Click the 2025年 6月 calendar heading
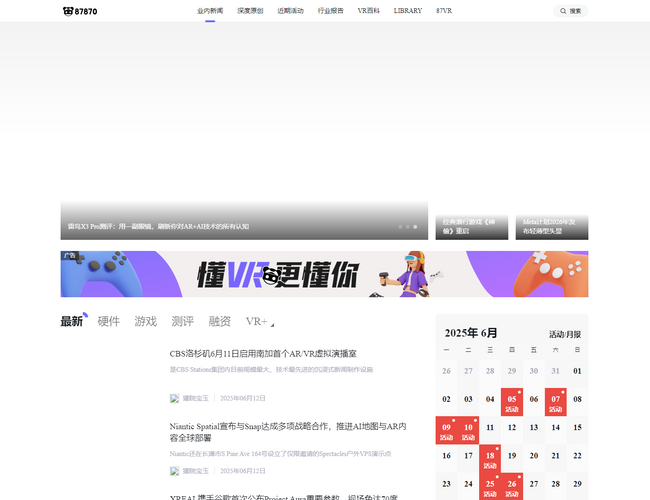 click(x=471, y=333)
